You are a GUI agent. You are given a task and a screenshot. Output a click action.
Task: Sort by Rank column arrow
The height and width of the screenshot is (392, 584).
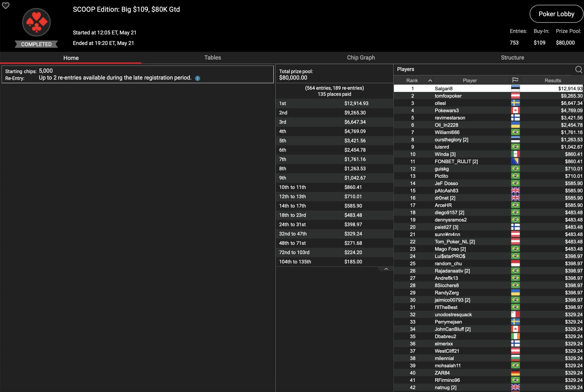click(x=430, y=80)
